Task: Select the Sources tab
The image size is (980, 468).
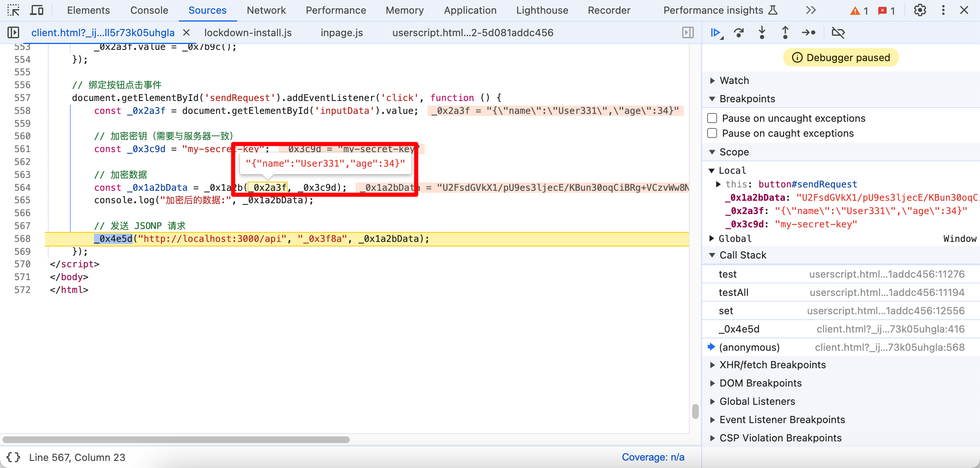Action: 207,10
